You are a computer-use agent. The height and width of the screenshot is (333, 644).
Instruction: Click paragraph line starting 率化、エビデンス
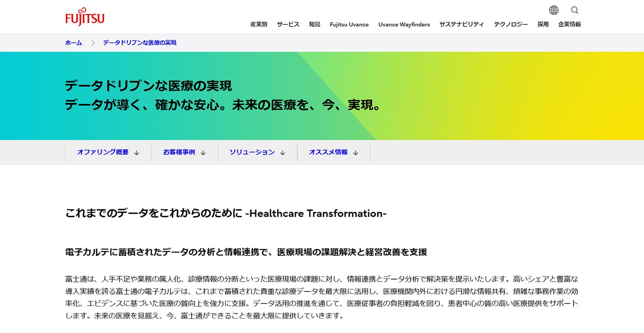[322, 303]
